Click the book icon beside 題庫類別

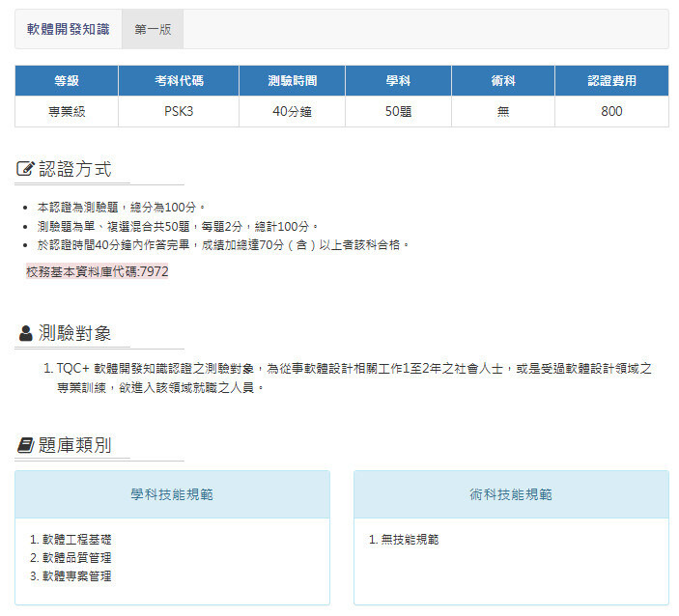(25, 445)
